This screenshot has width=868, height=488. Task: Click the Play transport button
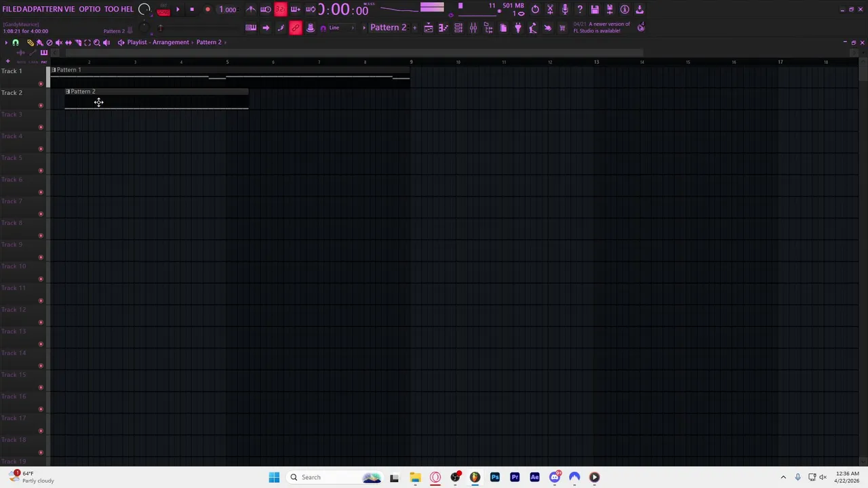(x=178, y=9)
